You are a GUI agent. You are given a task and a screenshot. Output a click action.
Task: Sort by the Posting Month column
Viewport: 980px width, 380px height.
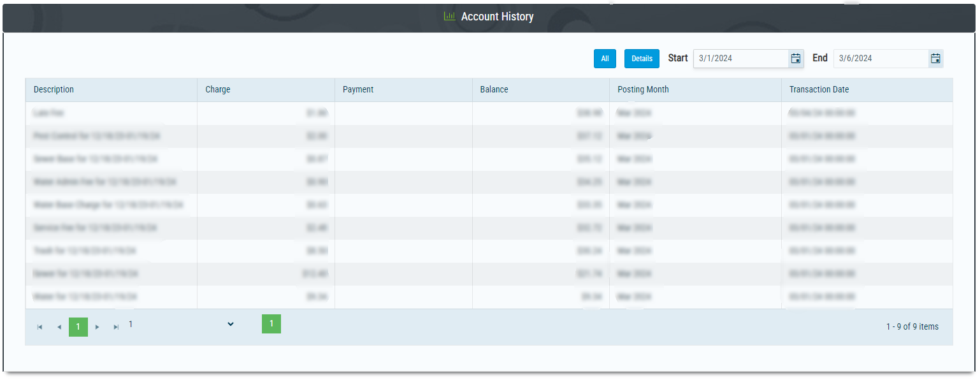pos(642,89)
